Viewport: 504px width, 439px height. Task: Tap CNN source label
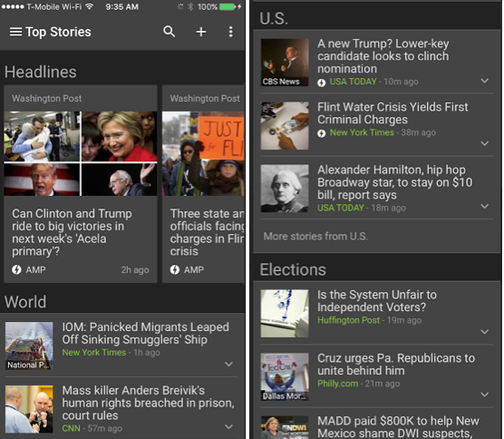point(71,428)
